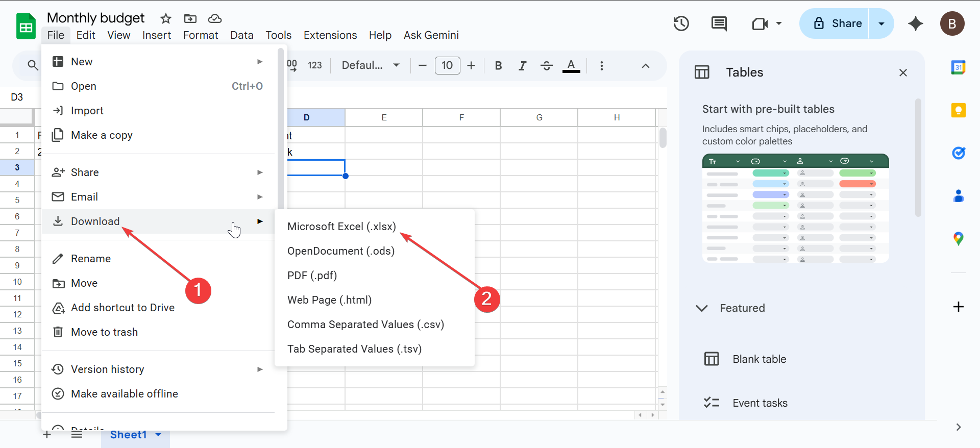Image resolution: width=980 pixels, height=448 pixels.
Task: Click the Gemini sparkle icon
Action: (915, 23)
